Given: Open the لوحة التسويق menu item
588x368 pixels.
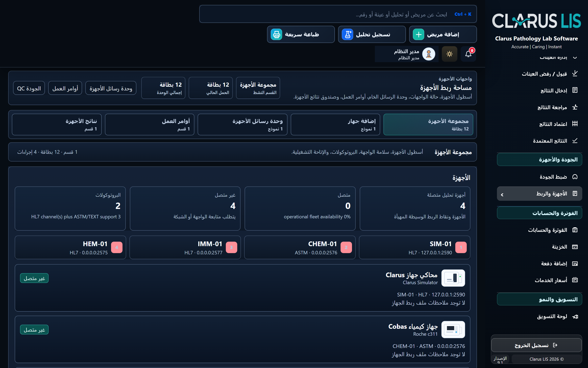Looking at the screenshot, I should (539, 316).
